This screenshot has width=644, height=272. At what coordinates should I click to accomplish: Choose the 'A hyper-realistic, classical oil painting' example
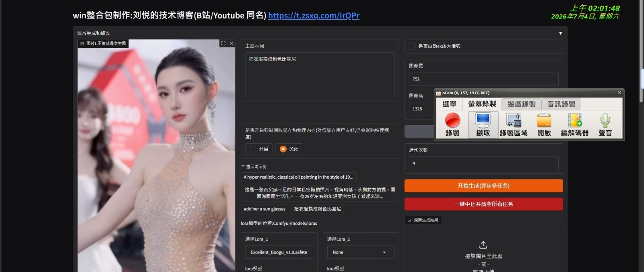298,177
